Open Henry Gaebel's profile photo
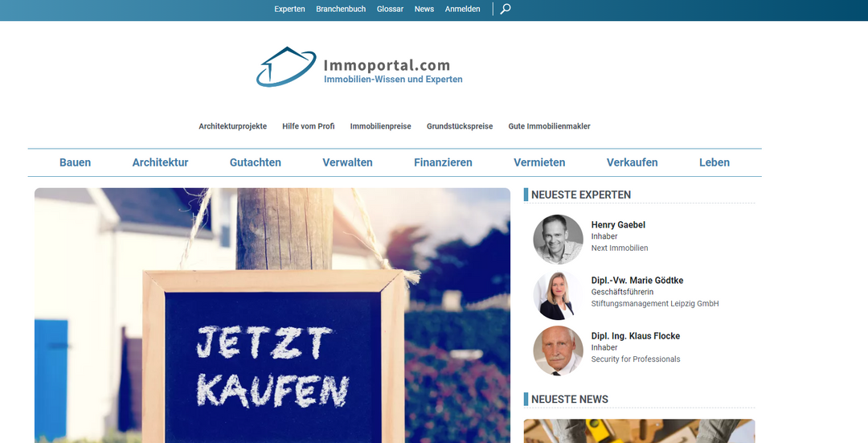The width and height of the screenshot is (868, 443). point(558,239)
